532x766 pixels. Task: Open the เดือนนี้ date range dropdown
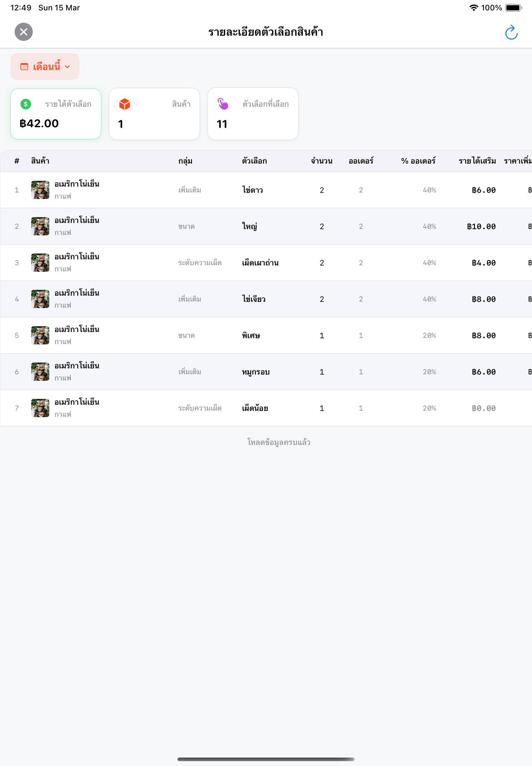(45, 67)
